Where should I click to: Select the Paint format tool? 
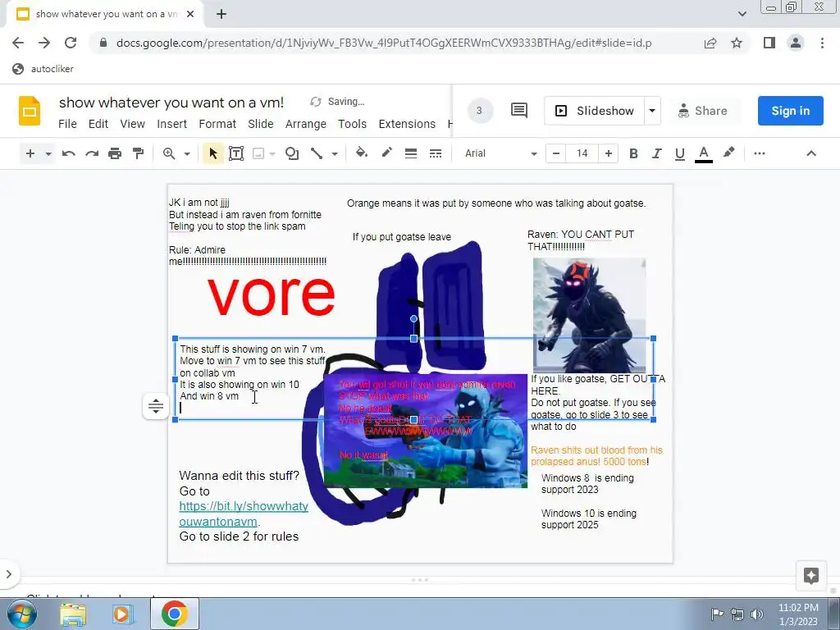138,153
